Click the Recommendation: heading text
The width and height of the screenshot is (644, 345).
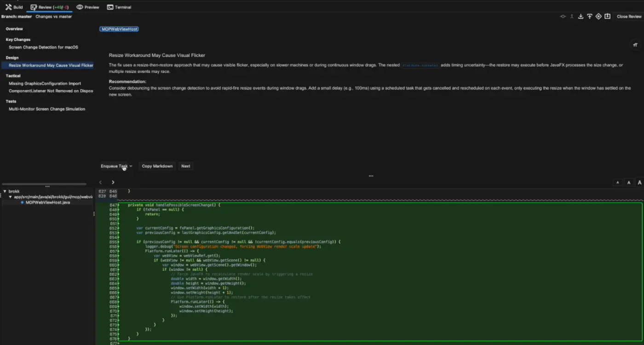128,82
